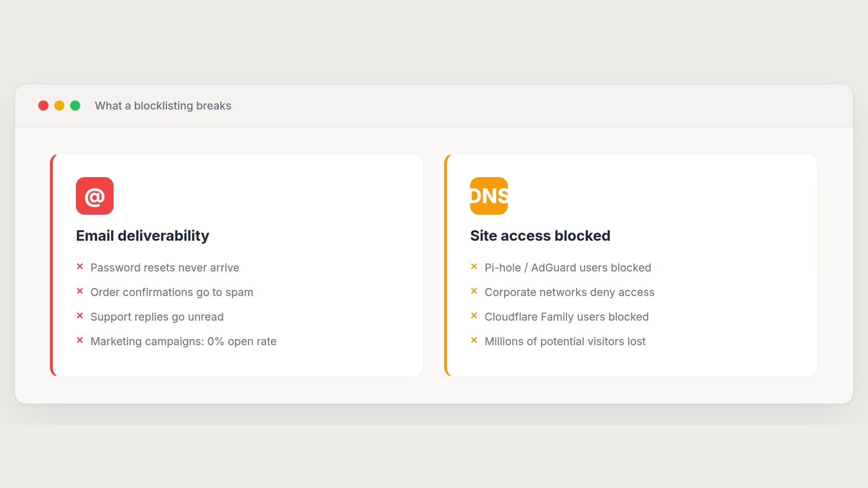Click the X icon beside Support replies

tap(80, 316)
